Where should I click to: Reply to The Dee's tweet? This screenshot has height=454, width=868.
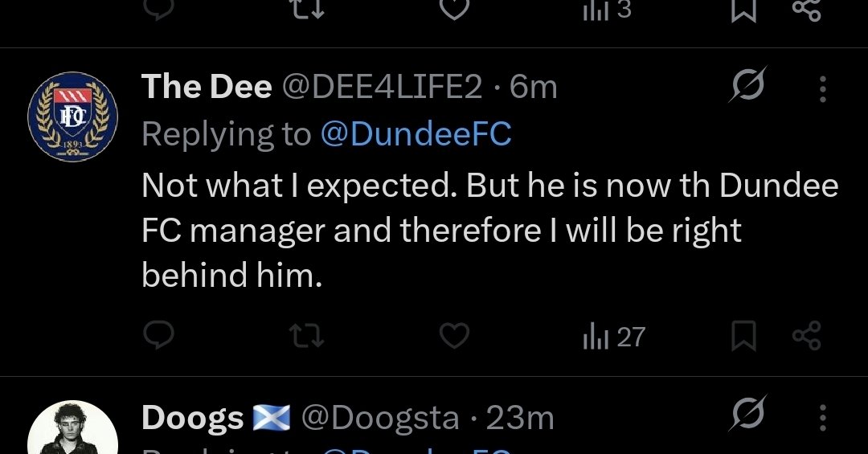[x=158, y=336]
